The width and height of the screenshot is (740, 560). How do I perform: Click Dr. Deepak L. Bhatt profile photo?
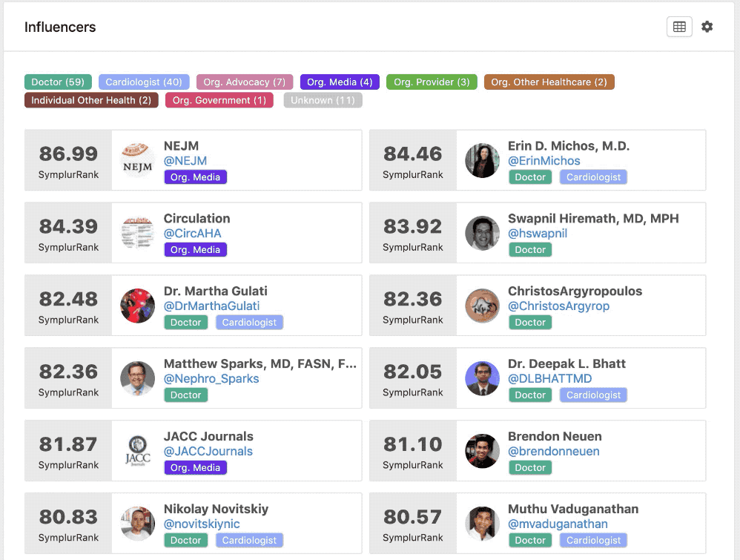[482, 379]
